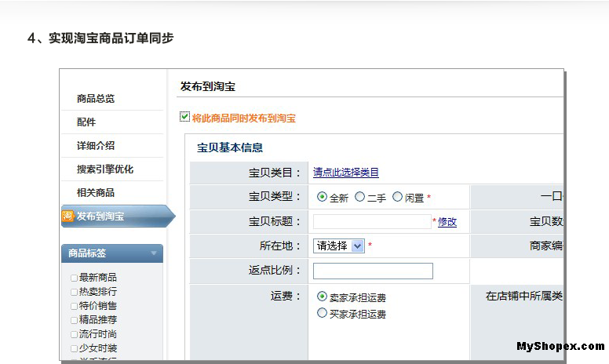This screenshot has width=609, height=364.
Task: Click the 运费 label
Action: click(x=286, y=297)
